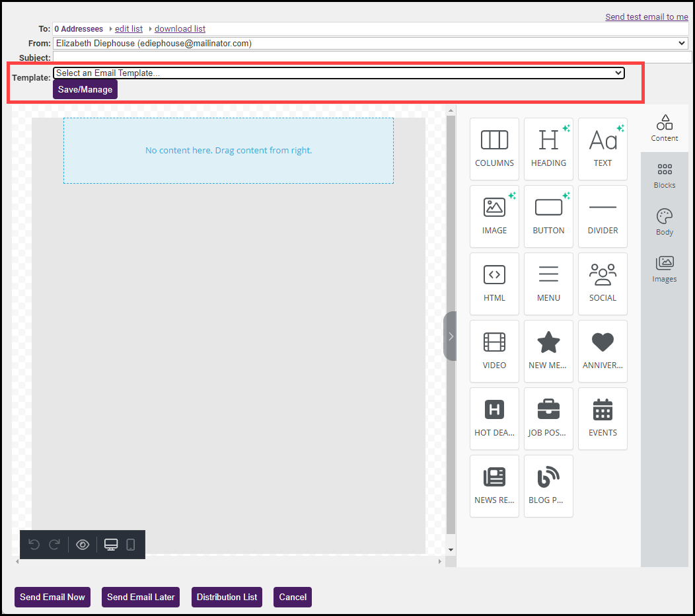Choose the Image content block
This screenshot has width=695, height=616.
pyautogui.click(x=494, y=216)
